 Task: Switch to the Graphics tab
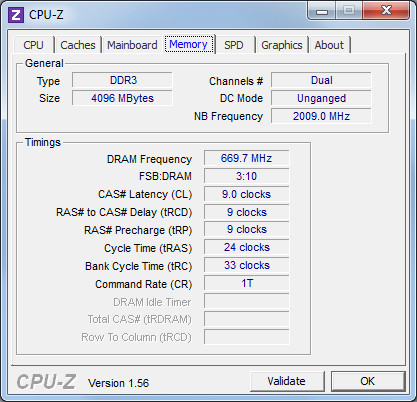282,45
